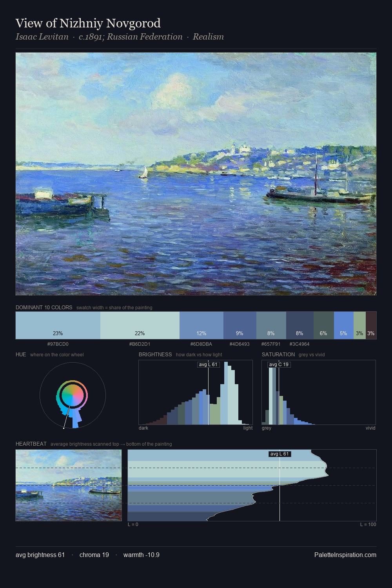Screen dimensions: 392x588
Task: Click hex code '#657F91' text
Action: click(x=271, y=344)
